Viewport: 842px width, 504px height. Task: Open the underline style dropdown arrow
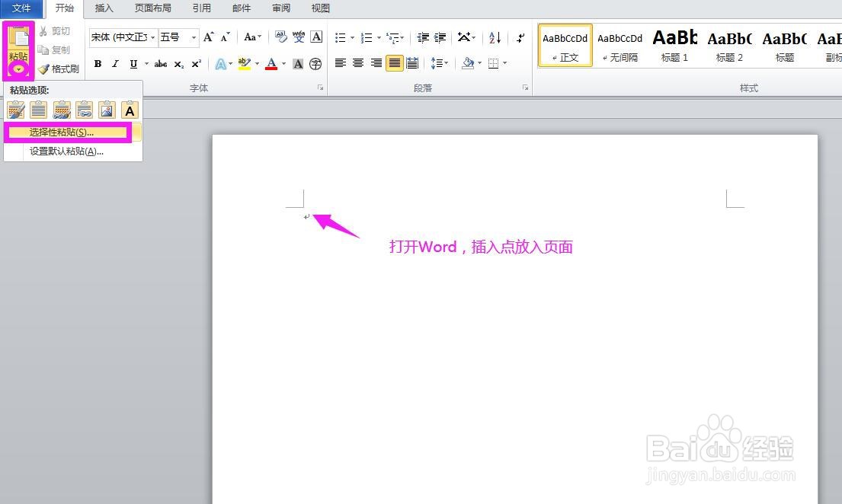point(146,64)
